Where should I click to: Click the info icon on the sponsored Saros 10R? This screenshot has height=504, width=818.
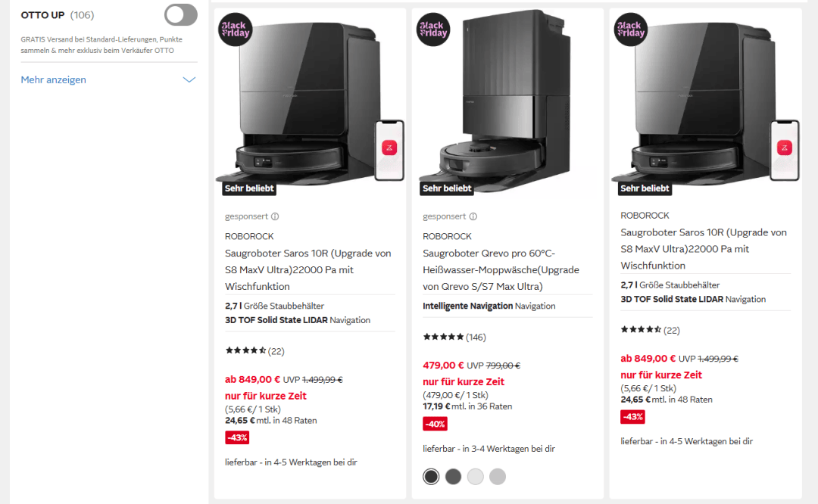275,216
